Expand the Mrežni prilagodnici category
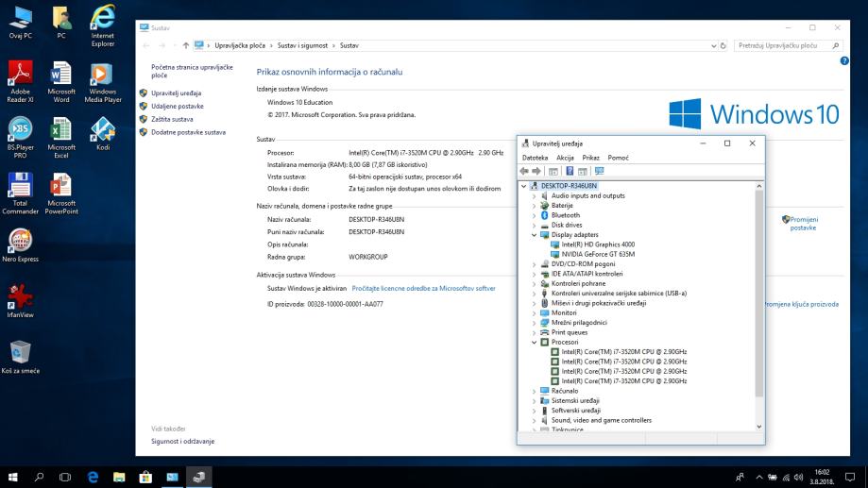The width and height of the screenshot is (868, 488). click(534, 323)
